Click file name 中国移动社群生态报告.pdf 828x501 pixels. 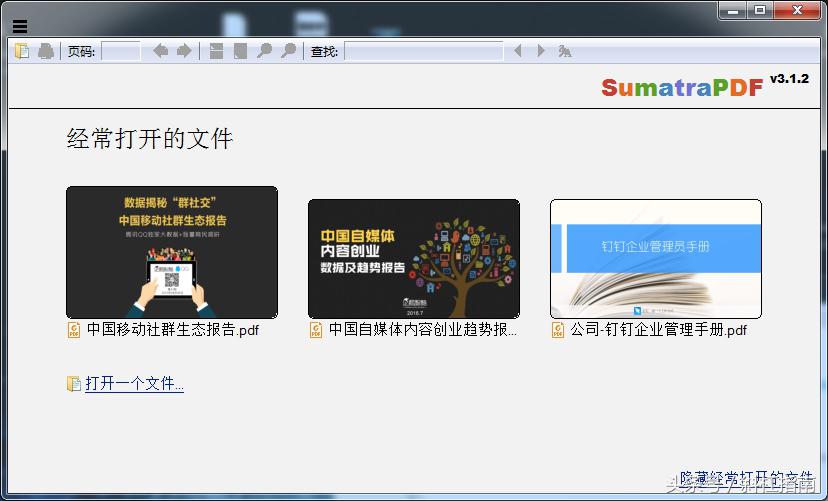(x=173, y=330)
